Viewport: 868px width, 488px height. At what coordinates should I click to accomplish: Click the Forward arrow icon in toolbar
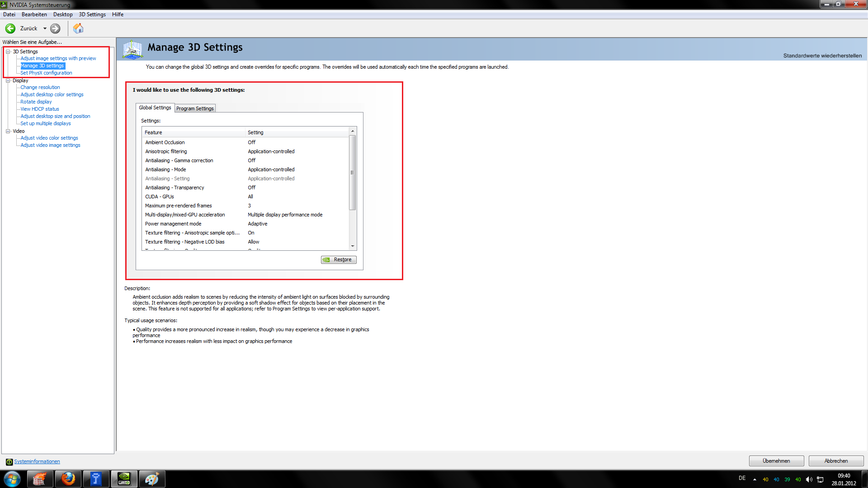(55, 28)
